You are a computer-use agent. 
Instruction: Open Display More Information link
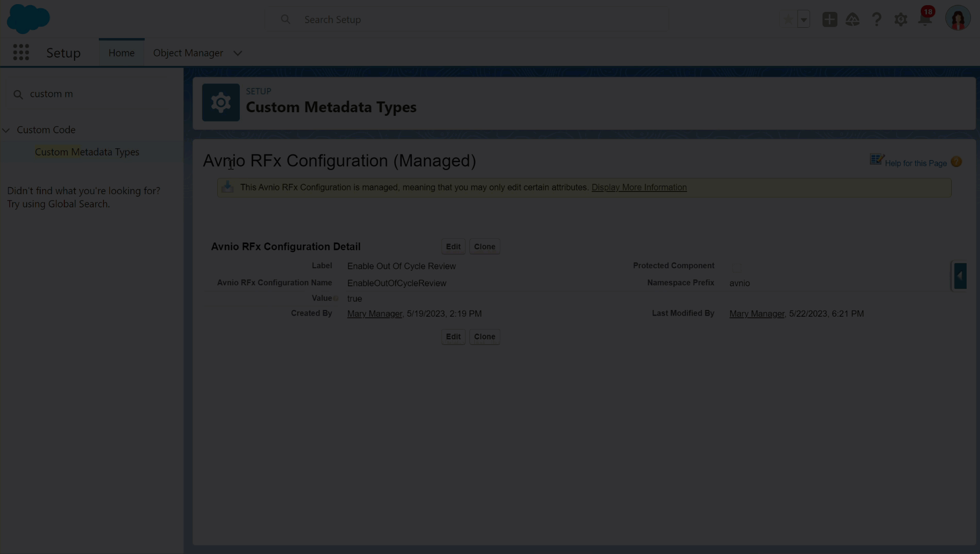[x=639, y=187]
